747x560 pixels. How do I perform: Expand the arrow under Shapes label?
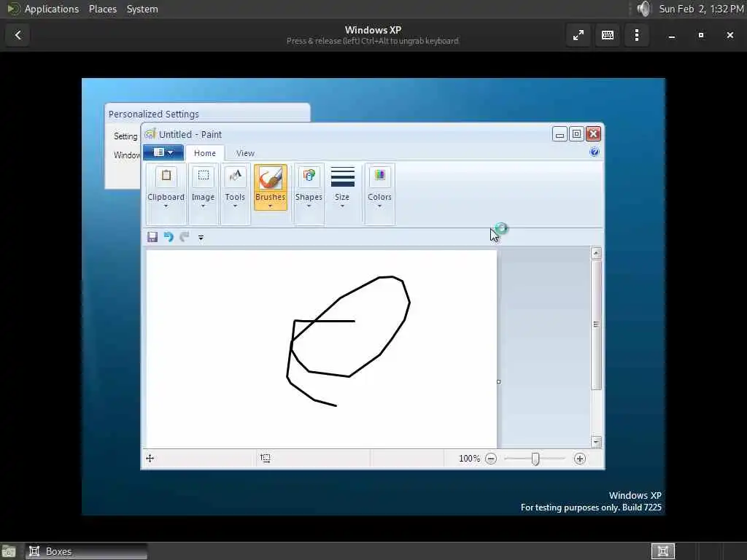[309, 206]
